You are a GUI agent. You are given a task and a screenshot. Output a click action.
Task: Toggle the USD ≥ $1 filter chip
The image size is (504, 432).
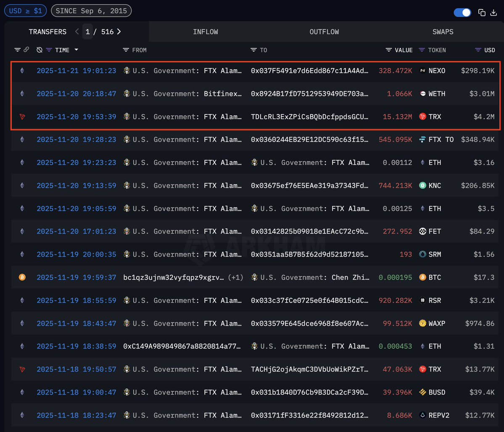click(x=26, y=11)
